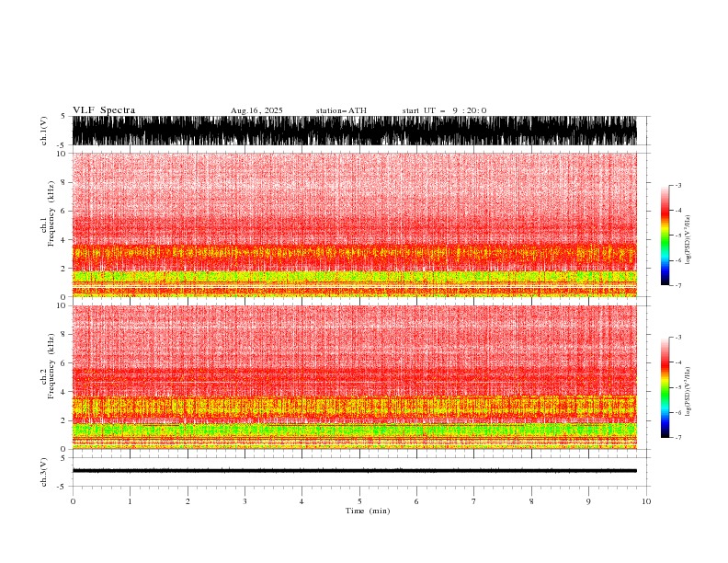Click the "station=ATH" header label
Image resolution: width=728 pixels, height=563 pixels.
(341, 110)
